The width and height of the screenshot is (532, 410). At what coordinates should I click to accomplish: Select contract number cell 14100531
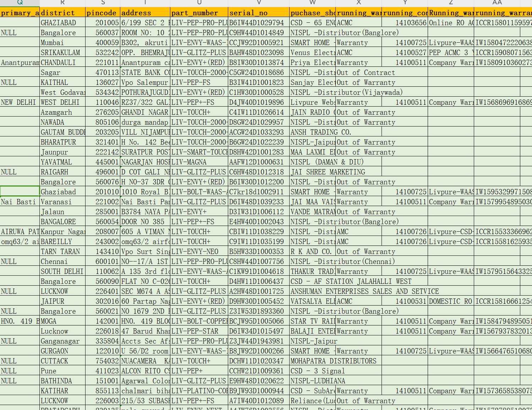405,301
